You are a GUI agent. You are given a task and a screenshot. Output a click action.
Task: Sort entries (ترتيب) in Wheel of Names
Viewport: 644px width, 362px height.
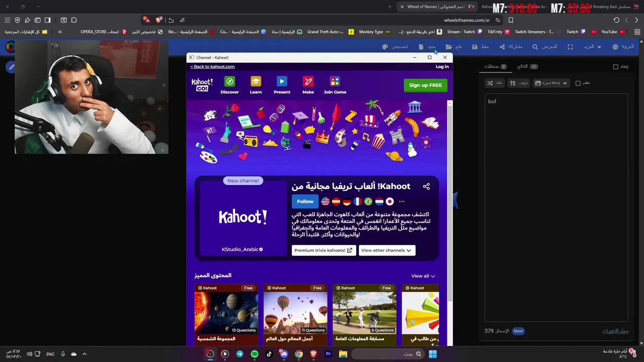518,83
